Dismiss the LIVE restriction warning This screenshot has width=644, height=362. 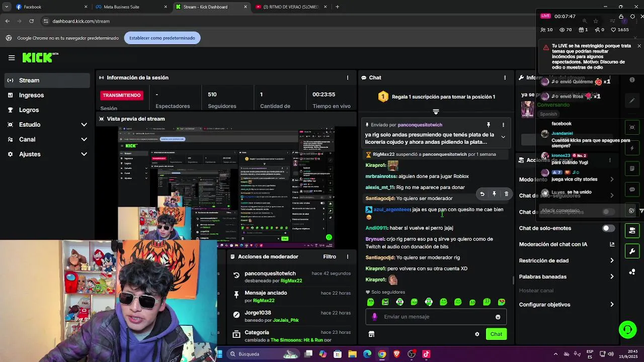click(x=639, y=46)
